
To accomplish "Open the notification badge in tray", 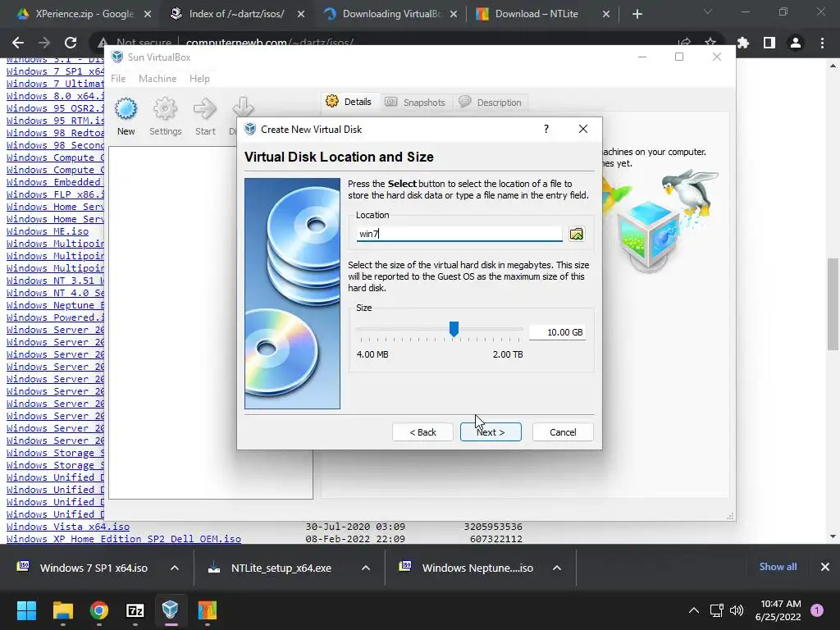I will point(817,610).
